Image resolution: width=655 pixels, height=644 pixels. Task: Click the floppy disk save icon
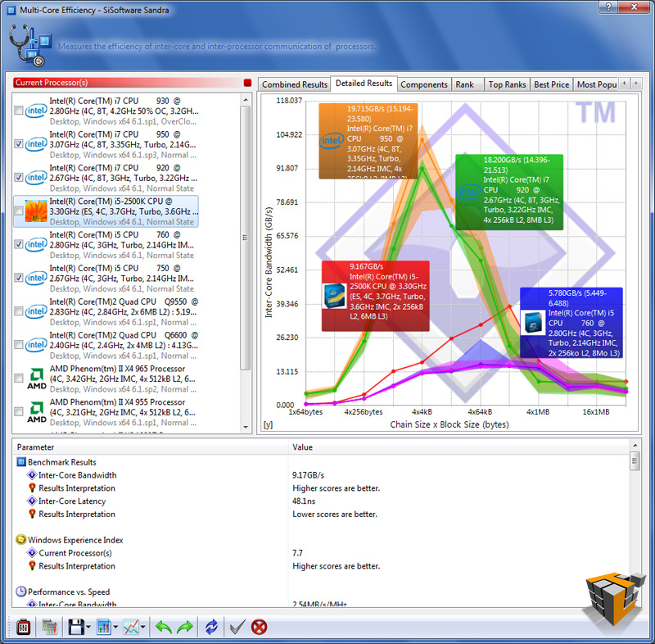(75, 628)
